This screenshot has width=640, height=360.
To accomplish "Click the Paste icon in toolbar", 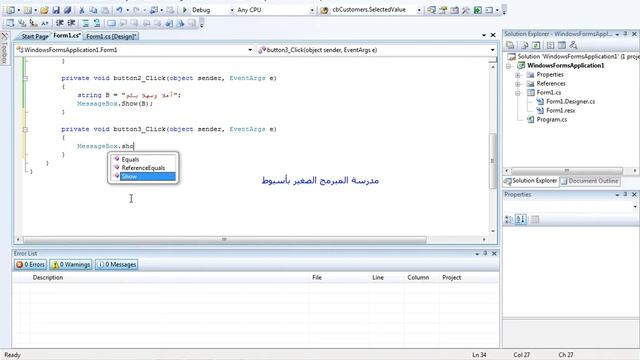I will (105, 10).
